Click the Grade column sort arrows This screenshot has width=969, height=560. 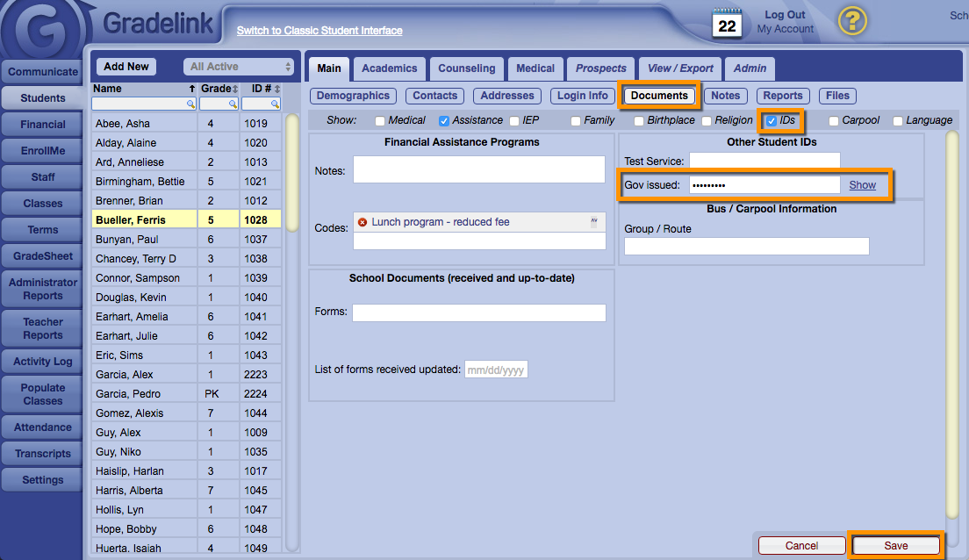click(234, 89)
